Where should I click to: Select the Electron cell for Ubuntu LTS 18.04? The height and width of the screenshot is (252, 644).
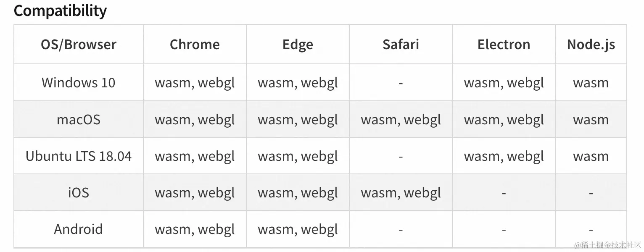504,156
